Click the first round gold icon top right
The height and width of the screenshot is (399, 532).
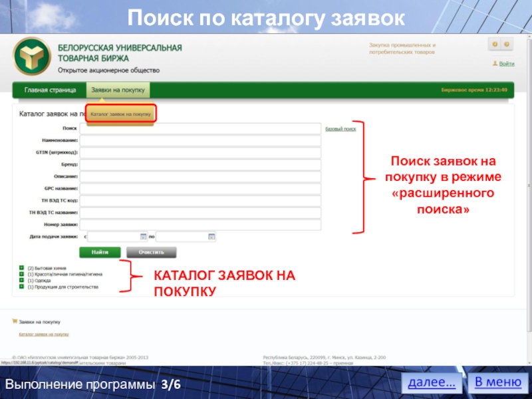coord(495,44)
